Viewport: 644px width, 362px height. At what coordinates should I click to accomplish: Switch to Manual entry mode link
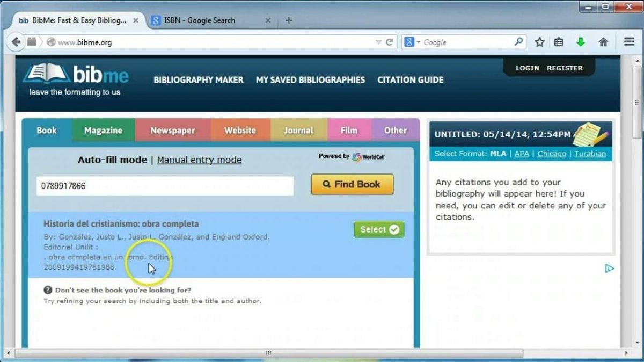199,160
